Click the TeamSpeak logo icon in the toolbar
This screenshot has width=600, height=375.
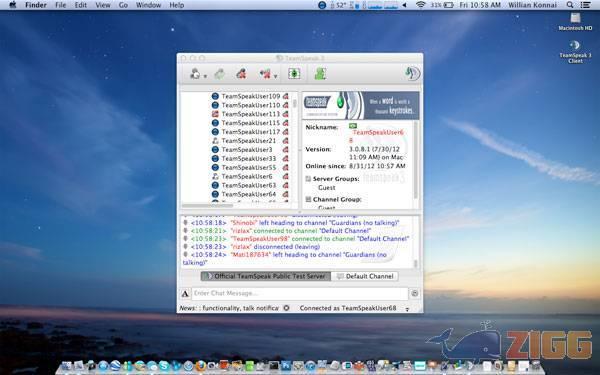[412, 73]
